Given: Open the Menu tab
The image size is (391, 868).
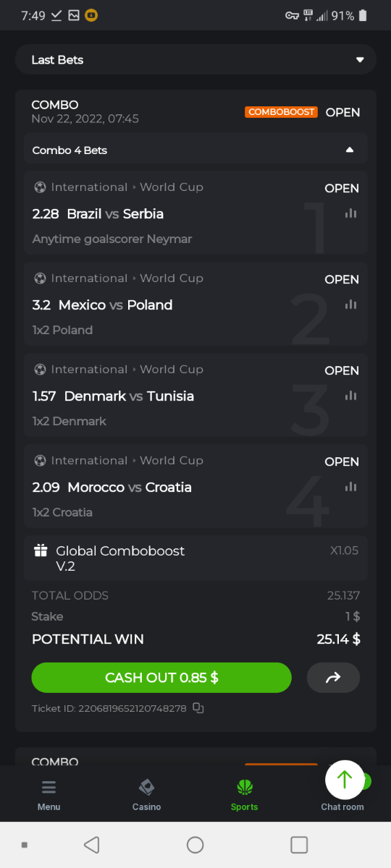Looking at the screenshot, I should [x=49, y=794].
